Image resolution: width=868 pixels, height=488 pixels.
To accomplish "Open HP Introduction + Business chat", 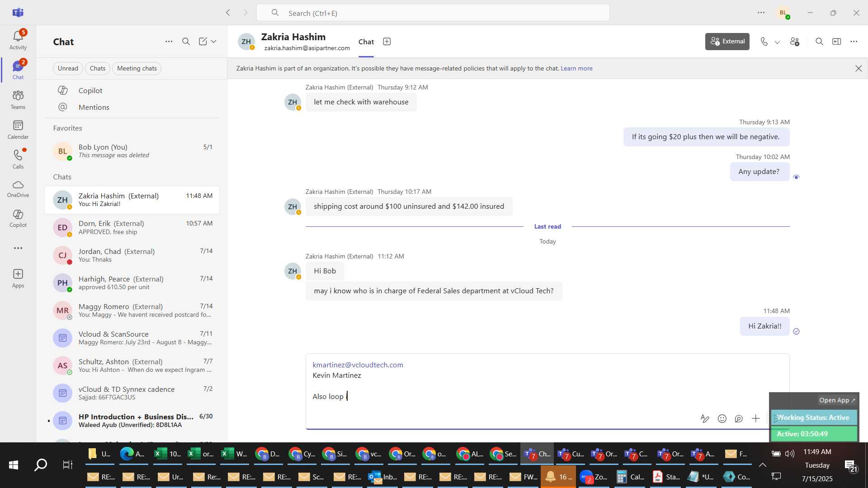I will 132,421.
